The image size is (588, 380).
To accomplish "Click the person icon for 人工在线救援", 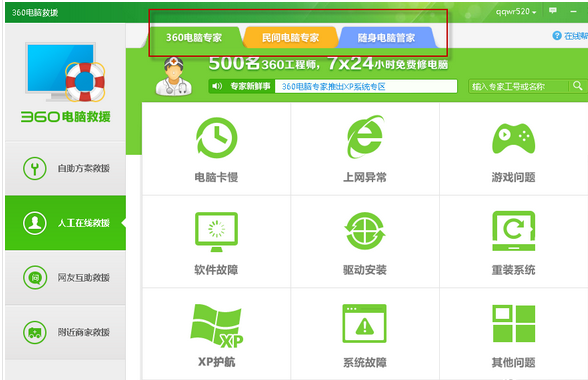I will click(34, 223).
